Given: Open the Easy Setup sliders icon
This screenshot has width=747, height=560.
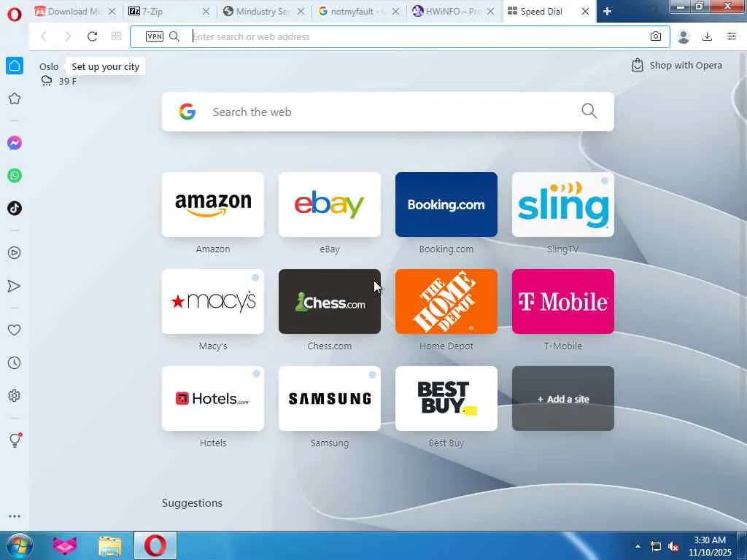Looking at the screenshot, I should (x=732, y=36).
